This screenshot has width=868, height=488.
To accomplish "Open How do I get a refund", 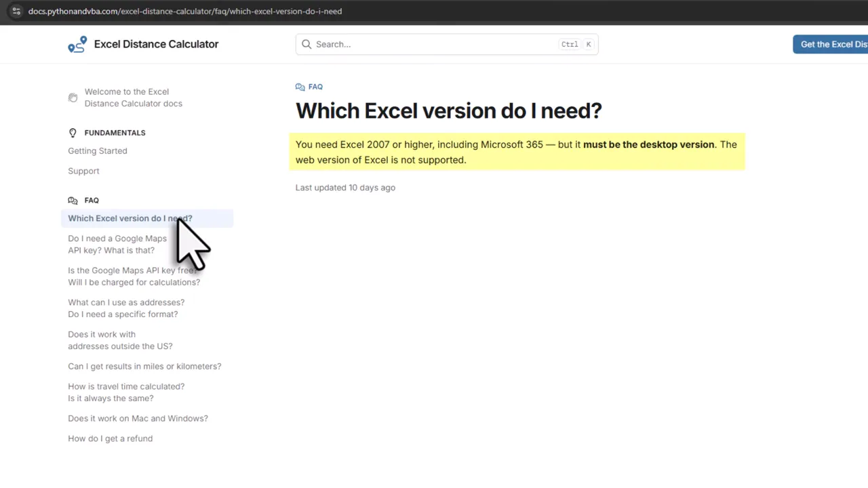I will point(110,438).
